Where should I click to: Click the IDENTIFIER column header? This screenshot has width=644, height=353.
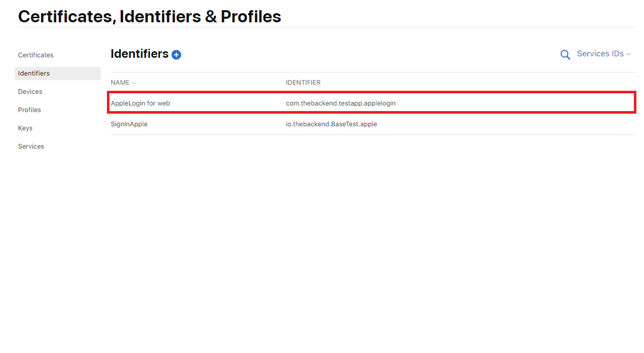(x=303, y=83)
